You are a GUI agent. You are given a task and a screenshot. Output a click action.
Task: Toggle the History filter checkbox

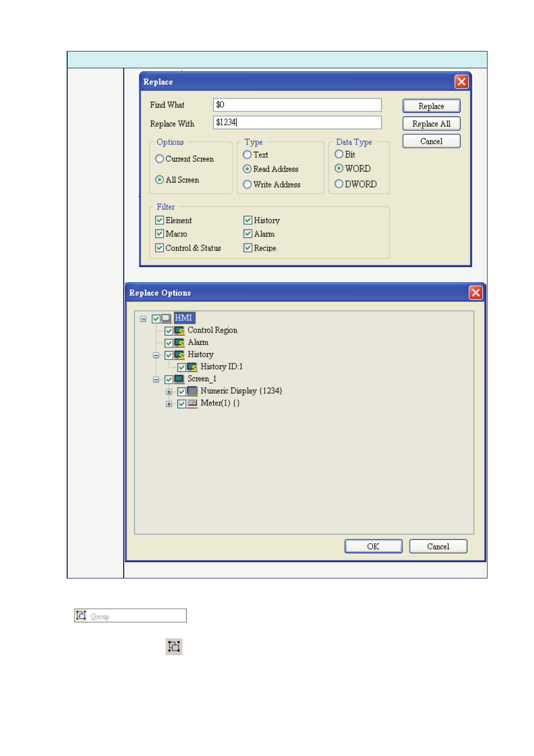247,220
